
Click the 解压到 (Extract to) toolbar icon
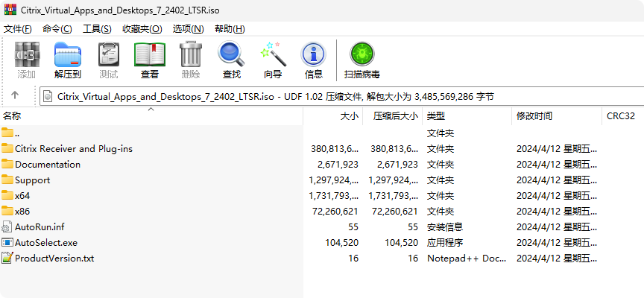(x=68, y=54)
